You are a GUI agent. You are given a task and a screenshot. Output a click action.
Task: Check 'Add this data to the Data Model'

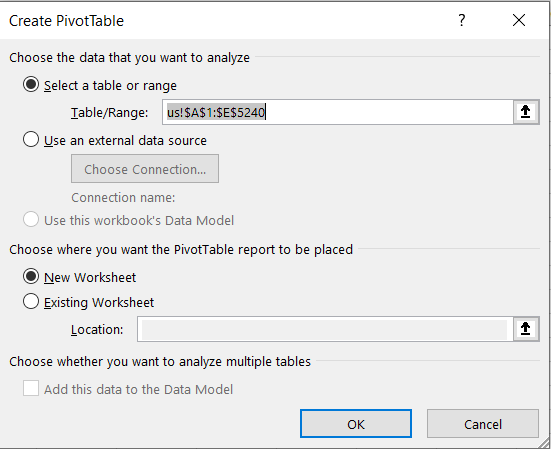click(31, 389)
